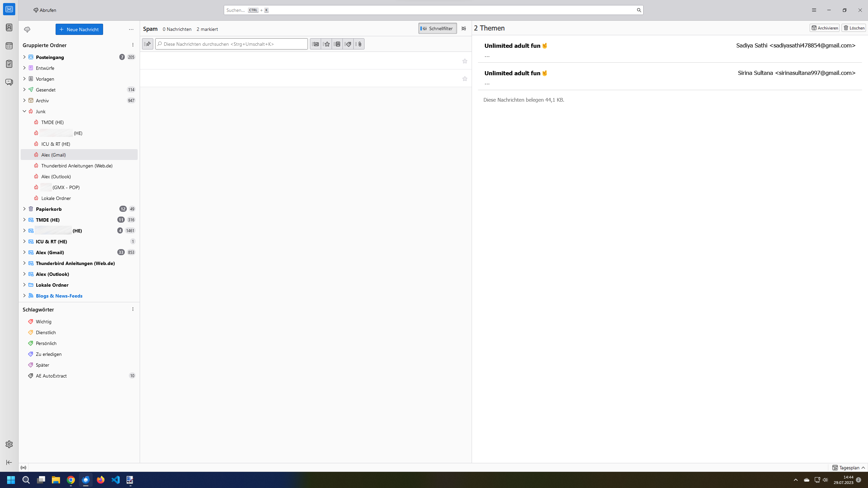Screen dimensions: 868x488
Task: Expand the Alex (Gmail) account
Action: (x=24, y=252)
